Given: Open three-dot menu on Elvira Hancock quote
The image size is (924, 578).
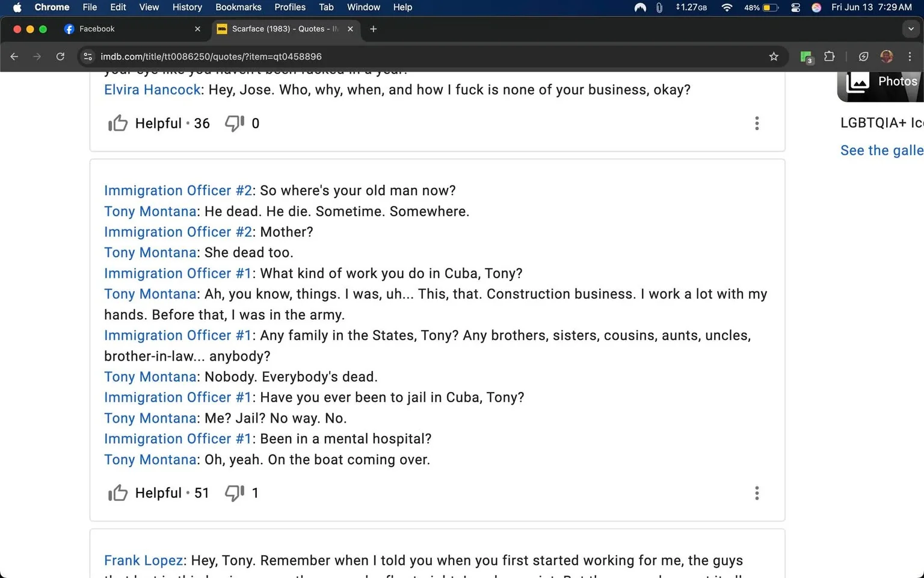Looking at the screenshot, I should [757, 123].
